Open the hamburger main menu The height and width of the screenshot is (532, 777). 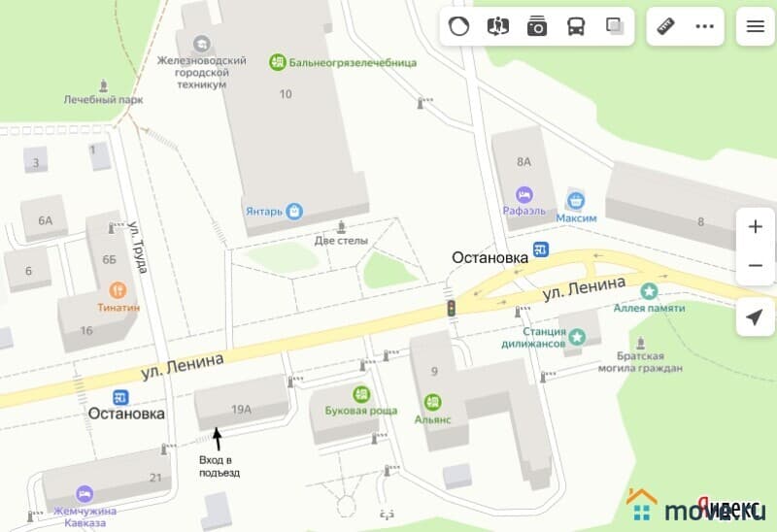click(x=756, y=26)
